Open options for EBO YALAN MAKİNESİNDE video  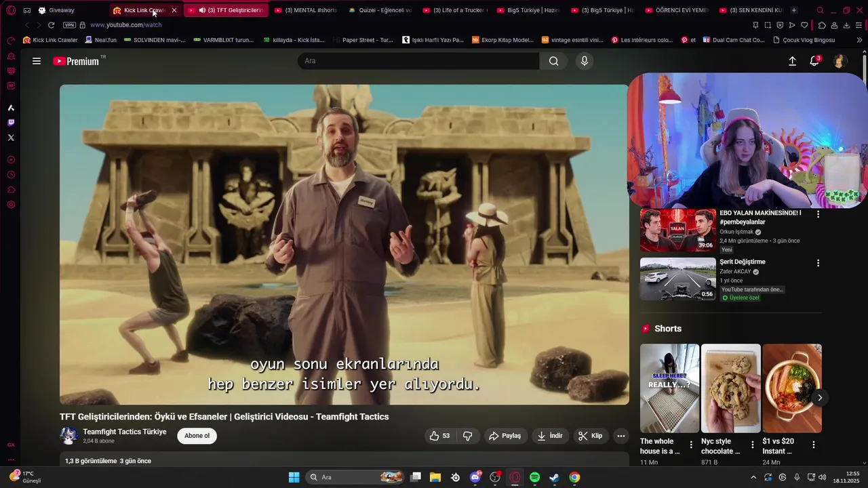(x=818, y=214)
